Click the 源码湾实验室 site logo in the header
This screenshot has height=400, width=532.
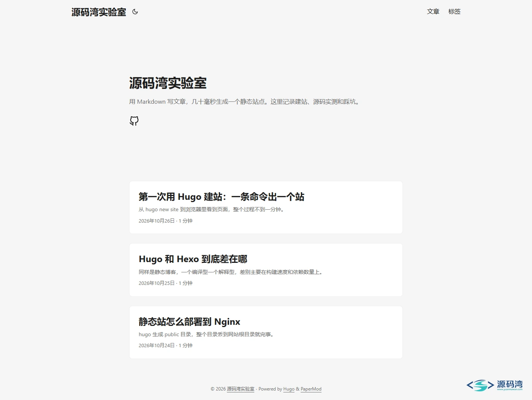(99, 12)
